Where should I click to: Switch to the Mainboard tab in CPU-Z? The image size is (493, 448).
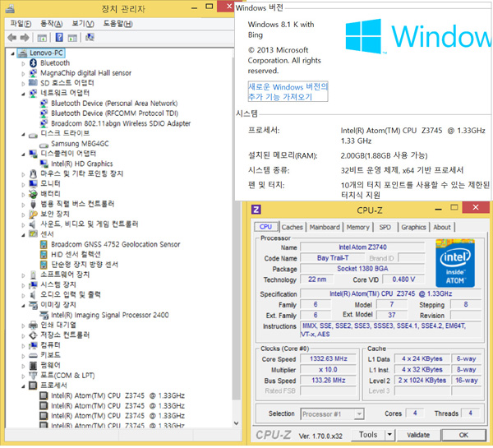point(324,227)
